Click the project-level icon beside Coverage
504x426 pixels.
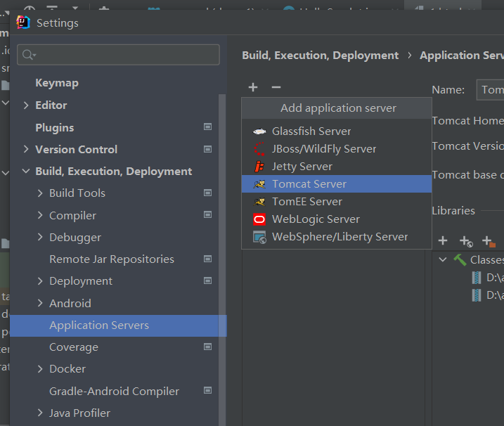click(207, 347)
